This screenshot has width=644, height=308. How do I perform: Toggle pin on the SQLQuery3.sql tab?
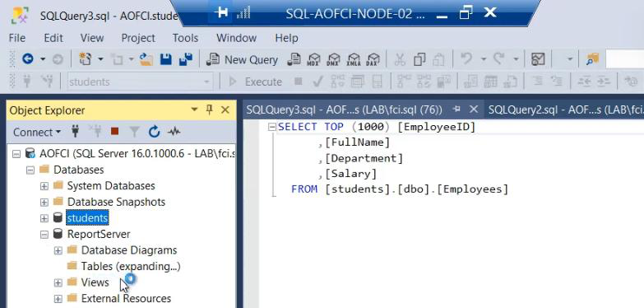click(456, 110)
